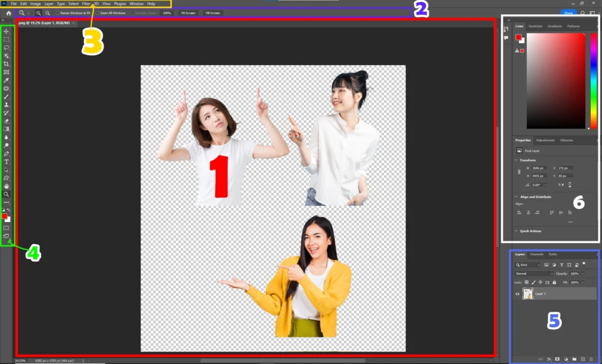The width and height of the screenshot is (602, 364).
Task: Toggle Lock image pixels brush icon
Action: pyautogui.click(x=534, y=282)
